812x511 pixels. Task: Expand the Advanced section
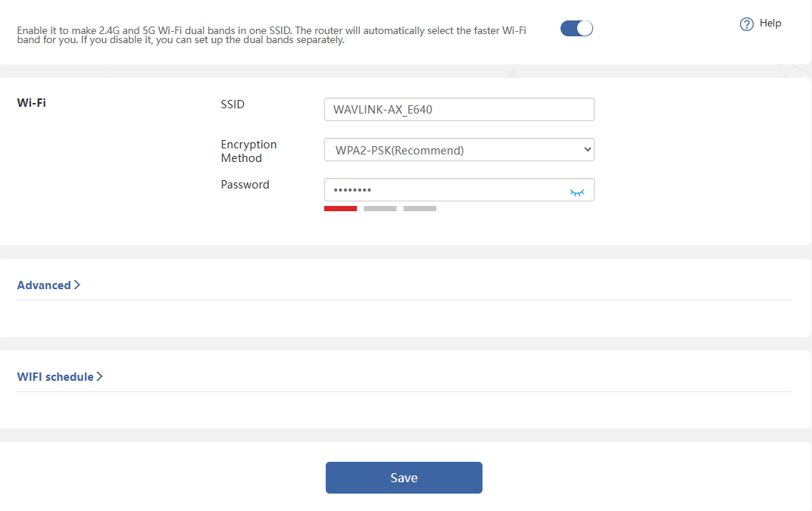click(x=44, y=285)
